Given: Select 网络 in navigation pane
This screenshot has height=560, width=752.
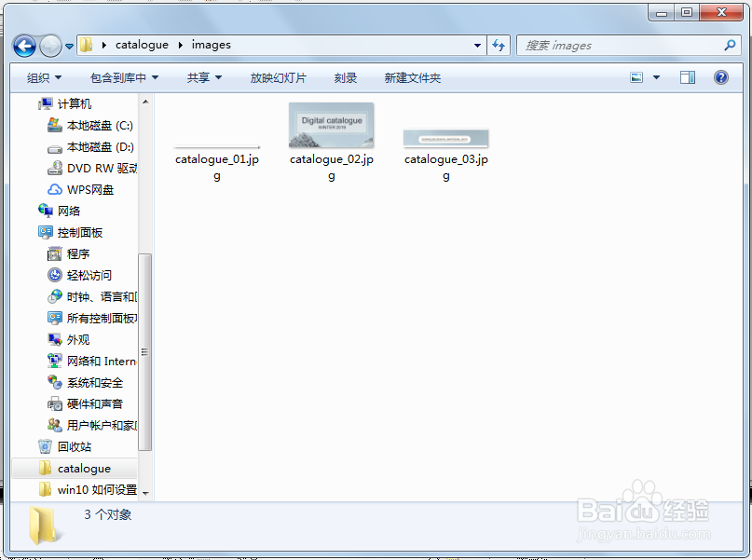Looking at the screenshot, I should pos(69,211).
